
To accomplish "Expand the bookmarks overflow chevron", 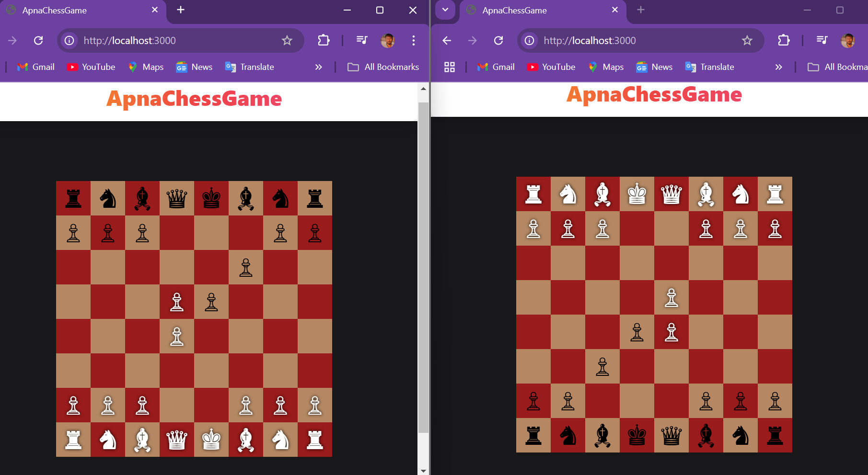I will coord(318,67).
